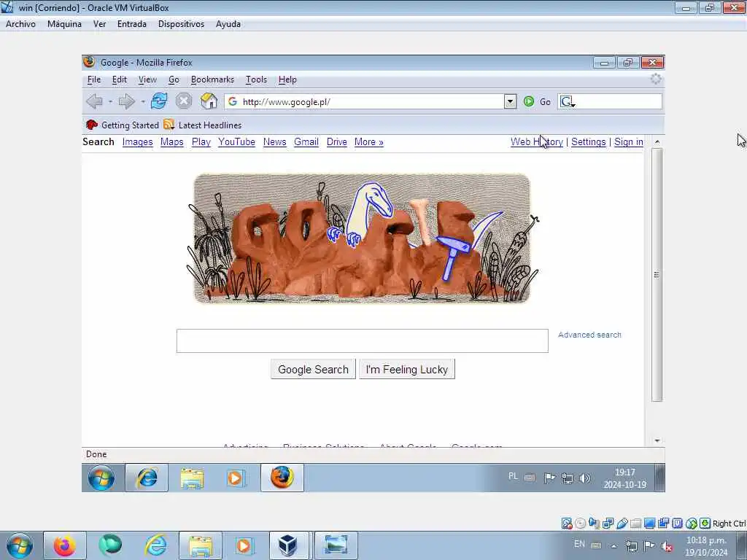The width and height of the screenshot is (747, 560).
Task: Open guest Windows Start orb
Action: tap(101, 478)
